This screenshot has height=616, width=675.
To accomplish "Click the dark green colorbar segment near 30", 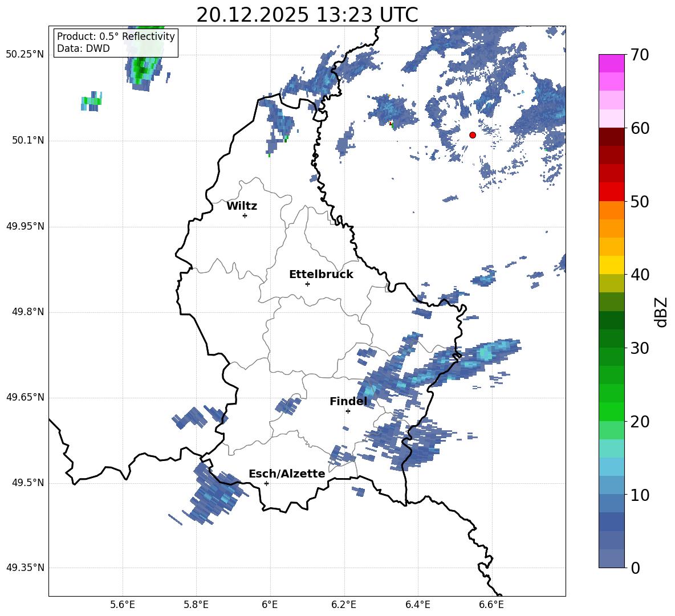I will pos(612,338).
